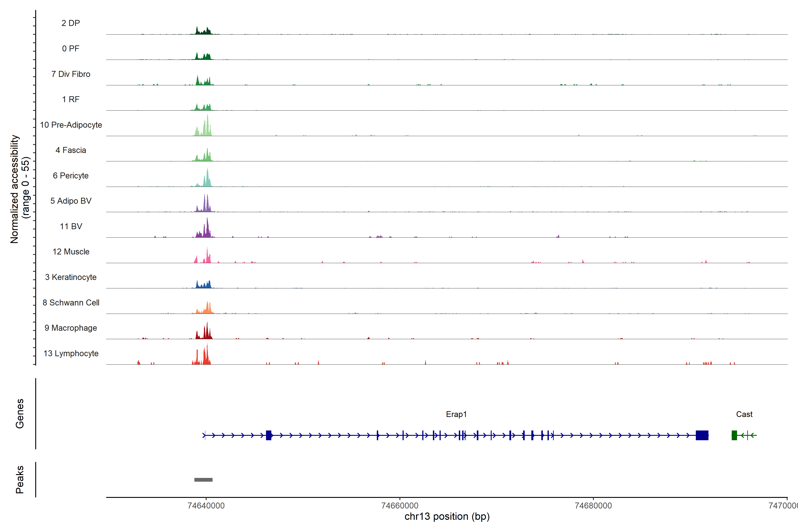Viewport: 798px width, 532px height.
Task: Click the Cast gene label
Action: point(744,414)
